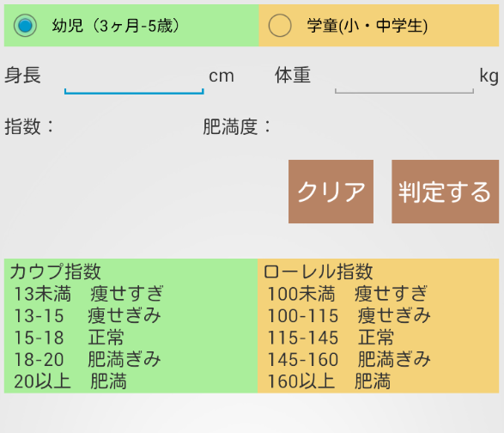504x433 pixels.
Task: Click the 160以上 肥満 row
Action: [x=329, y=381]
